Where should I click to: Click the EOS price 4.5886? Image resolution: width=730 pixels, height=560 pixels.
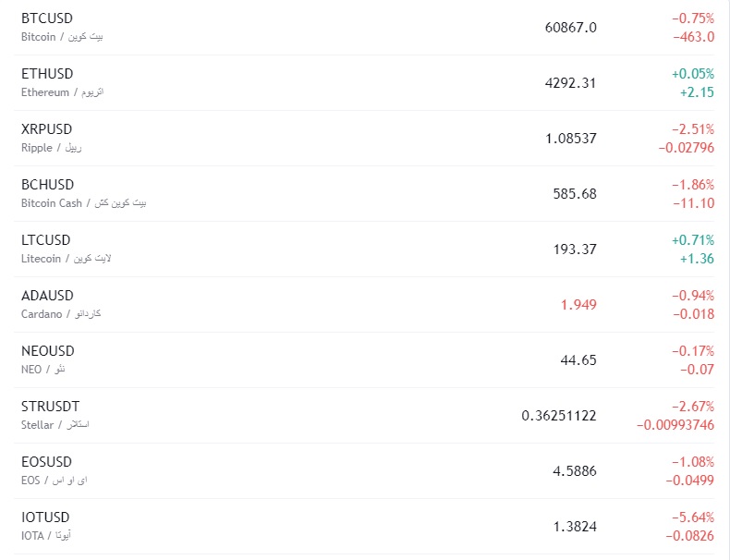pos(574,471)
